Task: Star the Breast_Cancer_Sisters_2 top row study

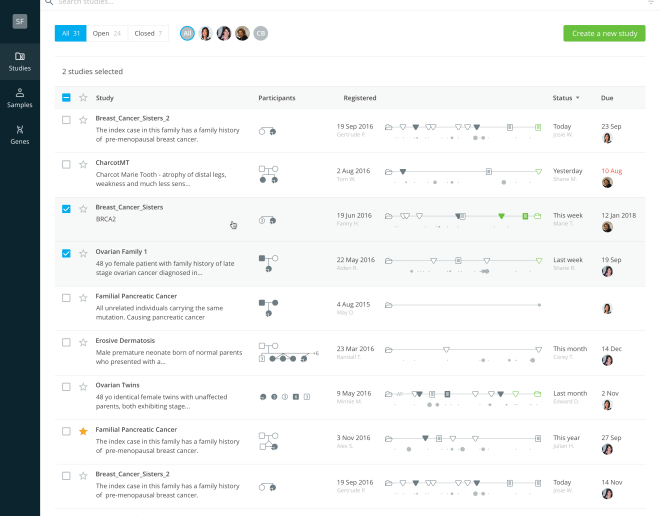Action: pos(83,120)
